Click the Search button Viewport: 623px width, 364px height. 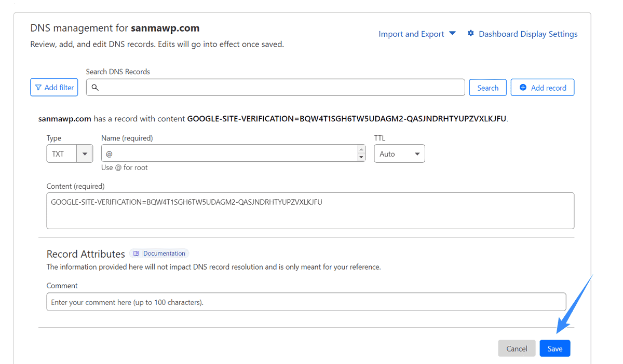(x=487, y=88)
